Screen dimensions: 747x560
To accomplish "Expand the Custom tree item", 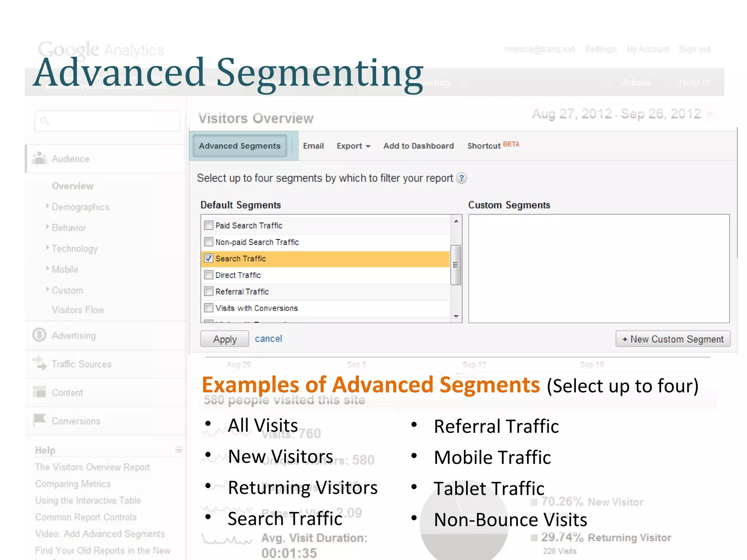I will pyautogui.click(x=47, y=289).
